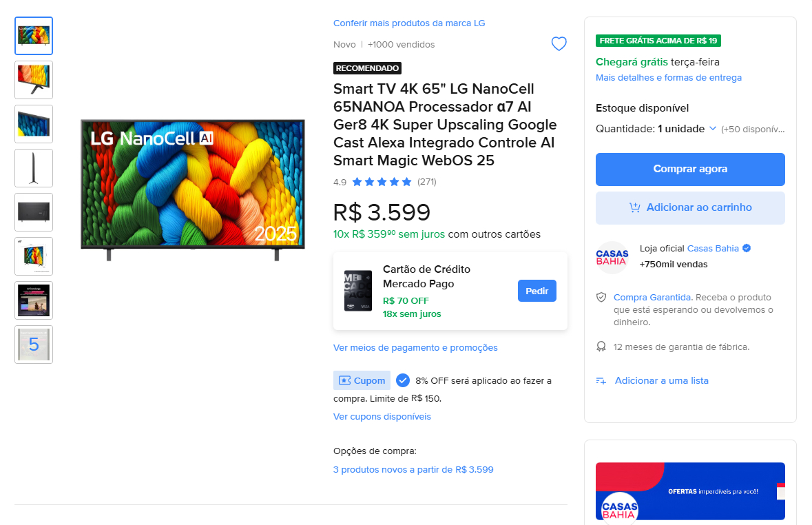Click the Compra Garantida shield icon
812x525 pixels.
tap(601, 298)
